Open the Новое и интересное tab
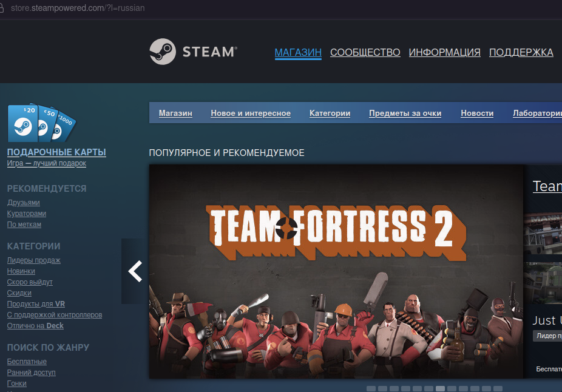 point(251,113)
